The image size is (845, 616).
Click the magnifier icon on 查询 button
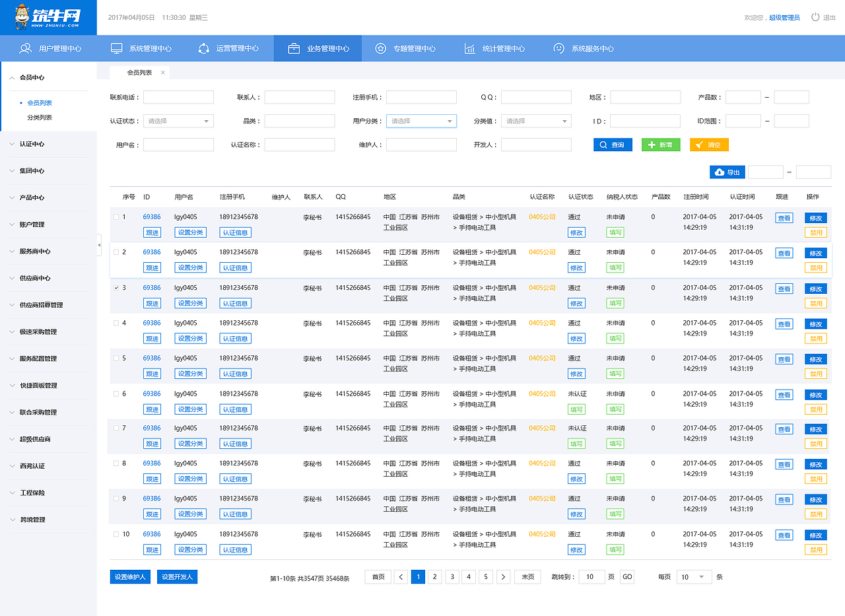(603, 145)
